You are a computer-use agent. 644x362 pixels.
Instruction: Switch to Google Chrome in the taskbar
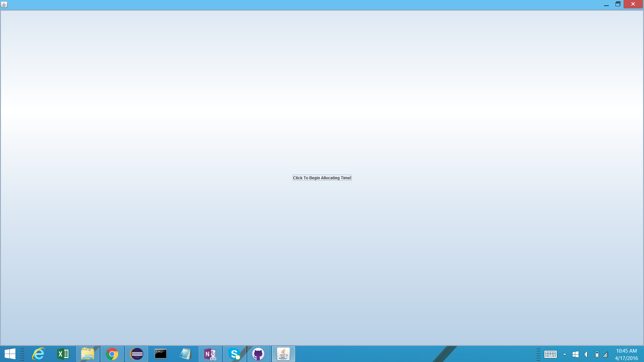(112, 354)
